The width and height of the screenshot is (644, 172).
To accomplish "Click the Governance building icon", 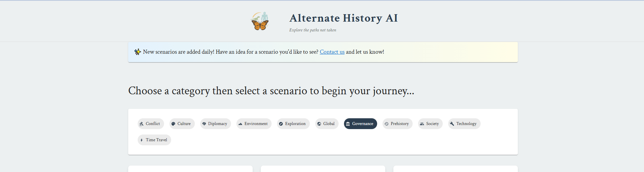I will (x=348, y=124).
